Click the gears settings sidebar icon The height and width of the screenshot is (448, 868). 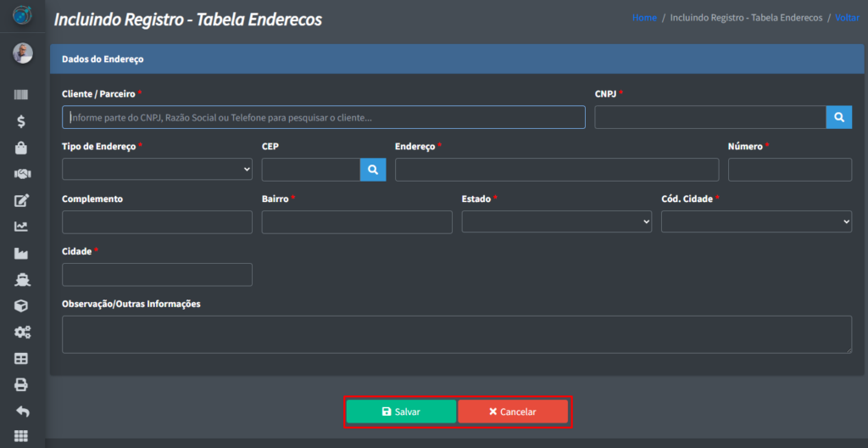click(22, 332)
